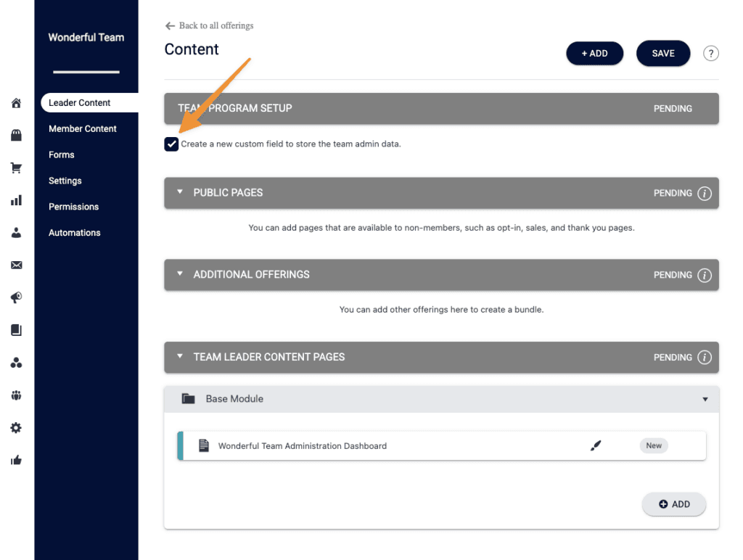Collapse the Base Module dropdown arrow
This screenshot has height=560, width=743.
click(x=705, y=399)
